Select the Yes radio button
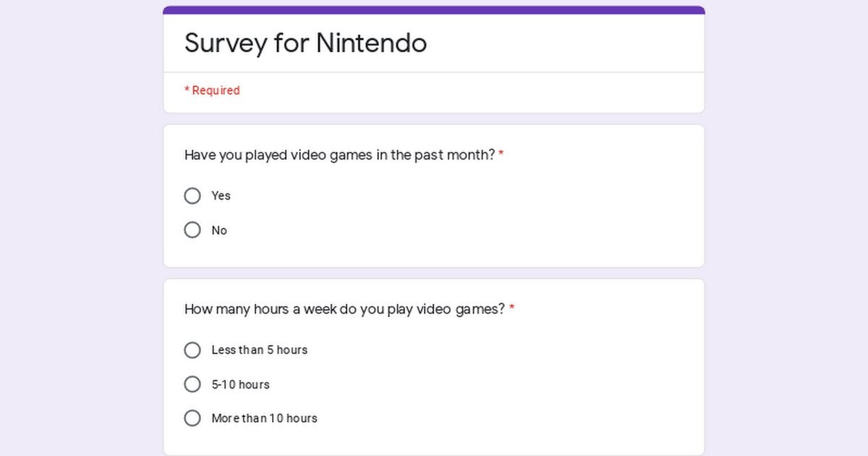 (x=192, y=195)
